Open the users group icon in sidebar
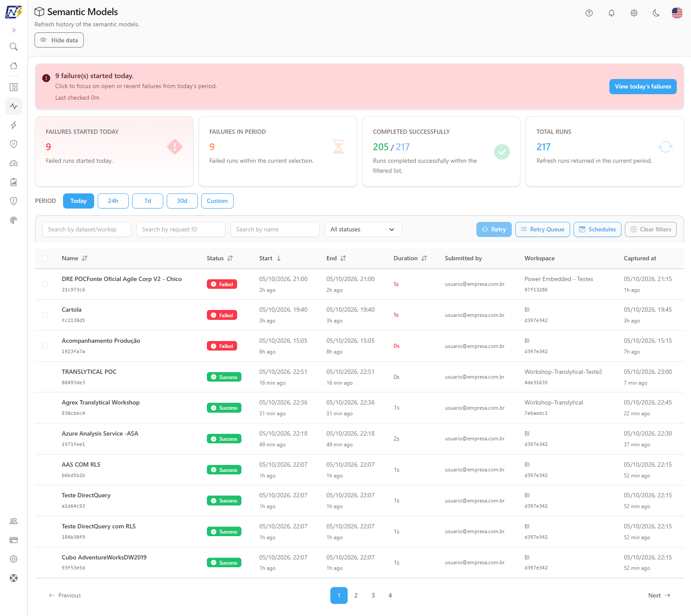The width and height of the screenshot is (691, 616). pos(14,521)
